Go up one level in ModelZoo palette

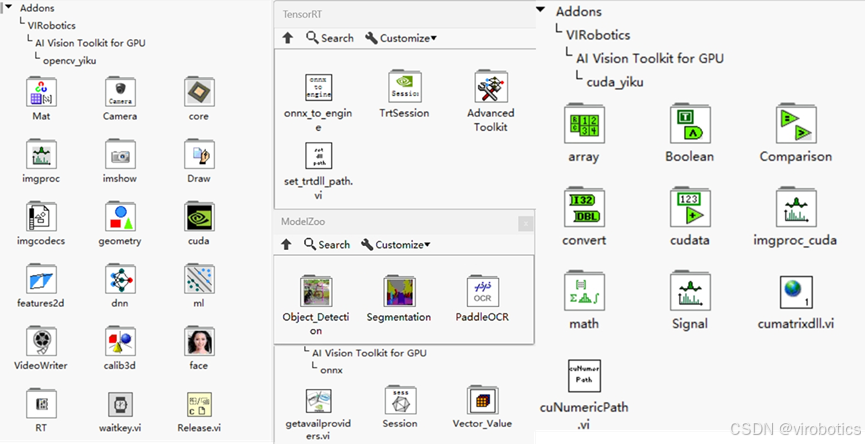(x=286, y=244)
